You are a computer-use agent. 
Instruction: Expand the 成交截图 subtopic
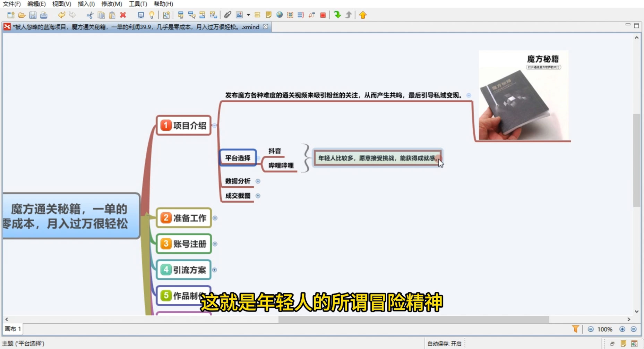point(258,196)
